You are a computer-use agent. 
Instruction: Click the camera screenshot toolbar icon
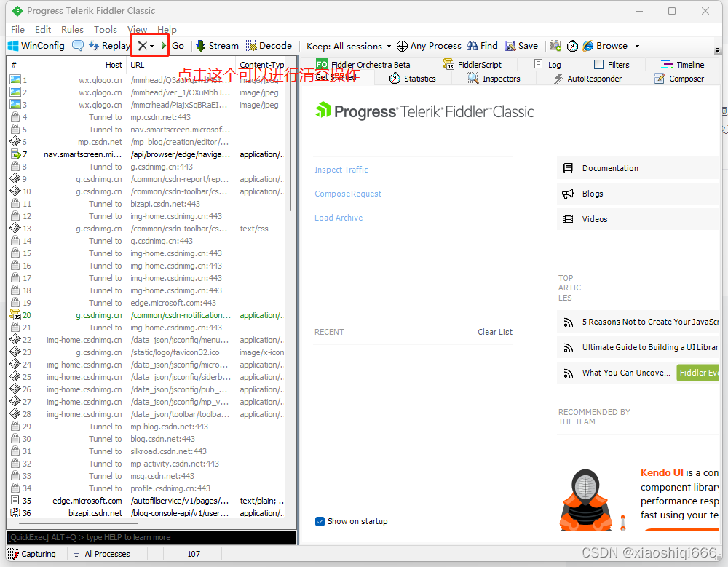(555, 46)
